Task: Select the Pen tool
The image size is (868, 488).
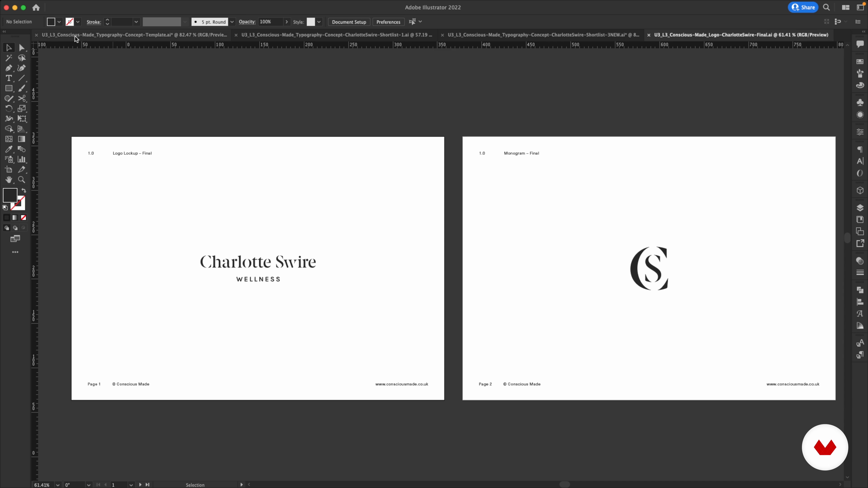Action: click(x=9, y=68)
